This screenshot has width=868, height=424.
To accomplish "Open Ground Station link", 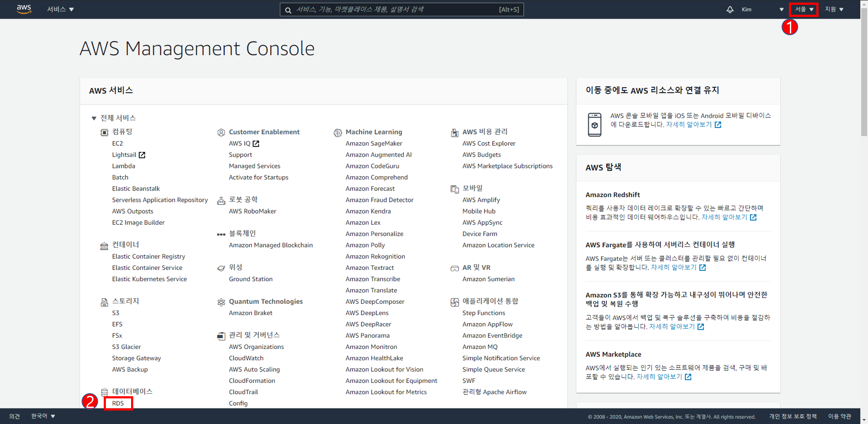I will coord(250,279).
